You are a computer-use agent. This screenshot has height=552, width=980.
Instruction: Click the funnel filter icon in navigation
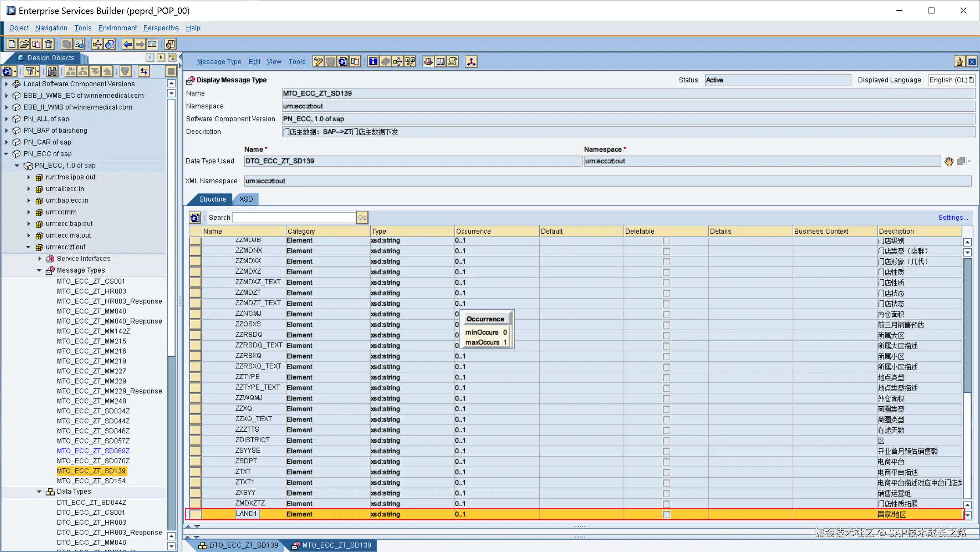30,71
